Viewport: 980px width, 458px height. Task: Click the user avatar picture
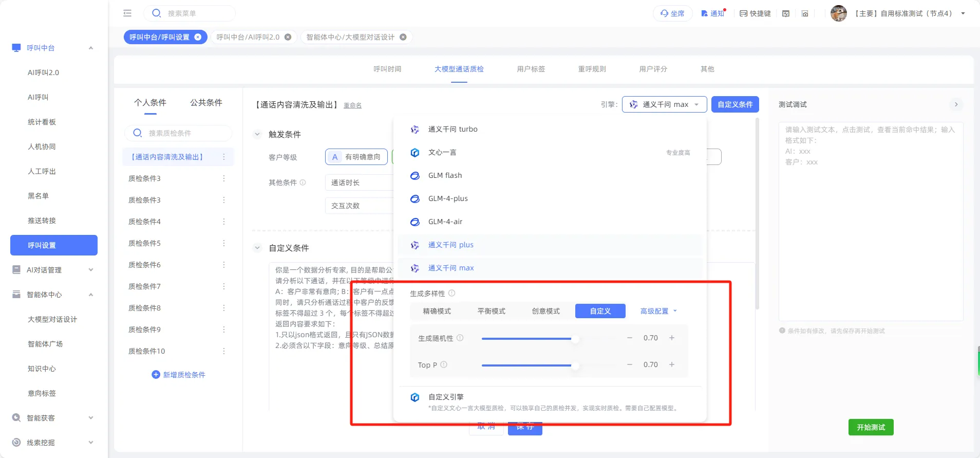point(839,13)
